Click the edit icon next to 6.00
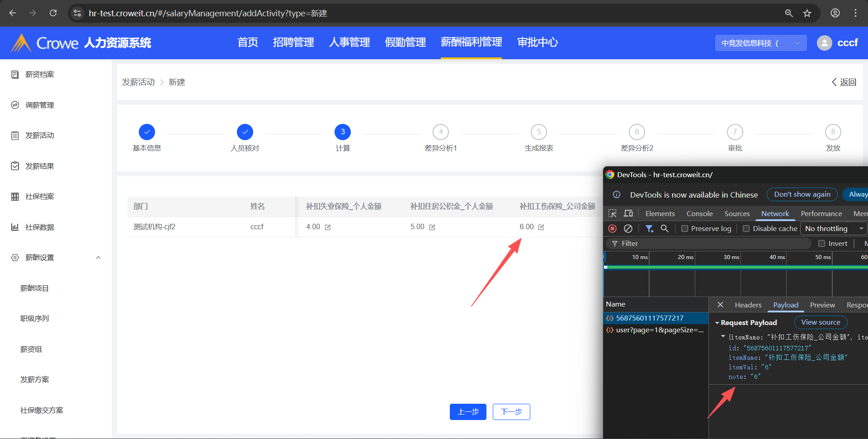This screenshot has width=868, height=439. [541, 227]
